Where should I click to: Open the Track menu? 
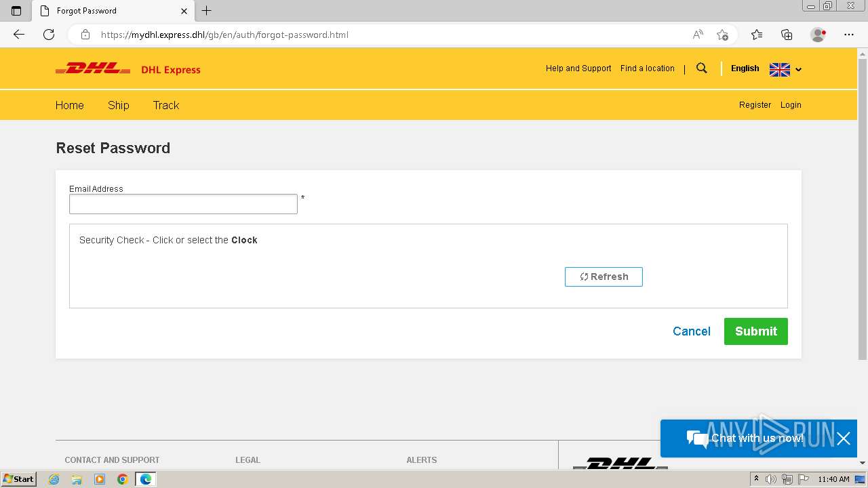166,105
